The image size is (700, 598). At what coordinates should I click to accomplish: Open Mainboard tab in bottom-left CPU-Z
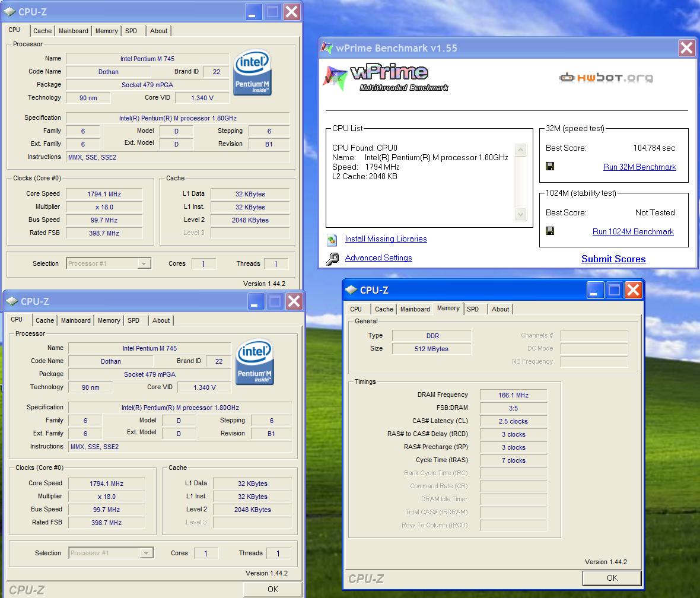coord(75,320)
